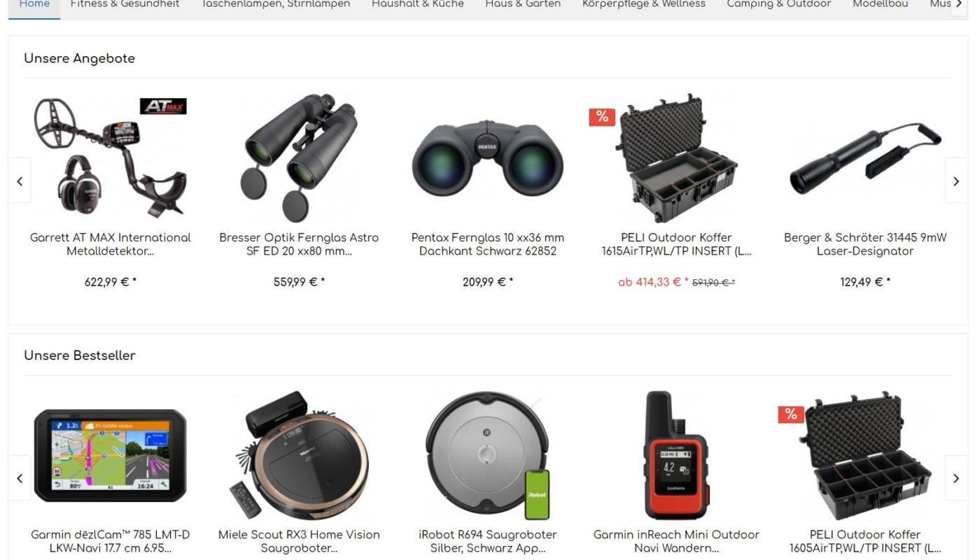
Task: Click Garmin inReach Mini device image
Action: click(675, 456)
